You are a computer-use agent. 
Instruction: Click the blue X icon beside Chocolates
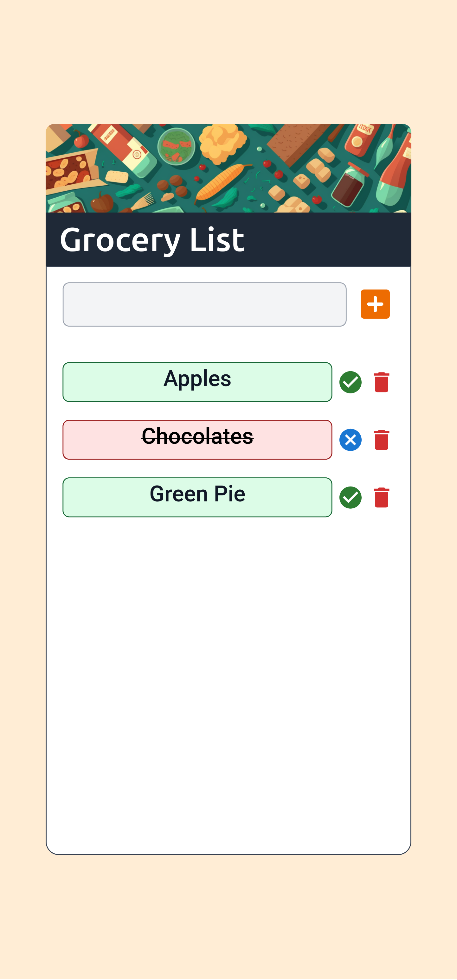(x=350, y=440)
